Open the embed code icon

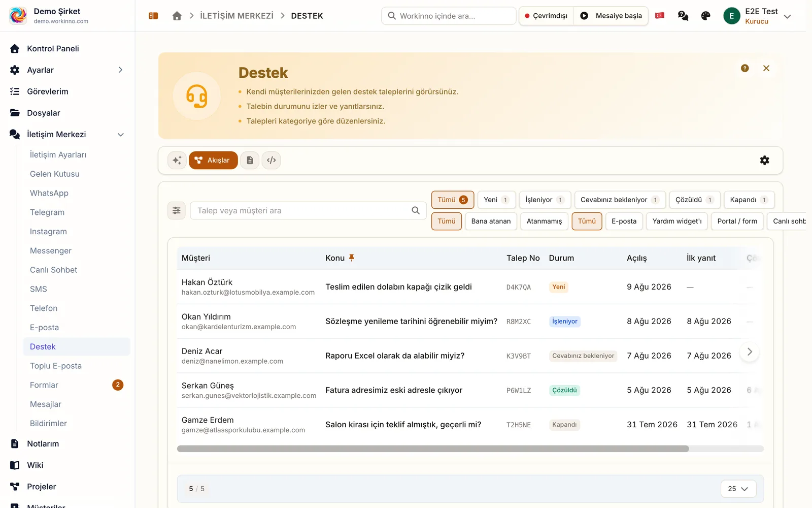pos(271,160)
